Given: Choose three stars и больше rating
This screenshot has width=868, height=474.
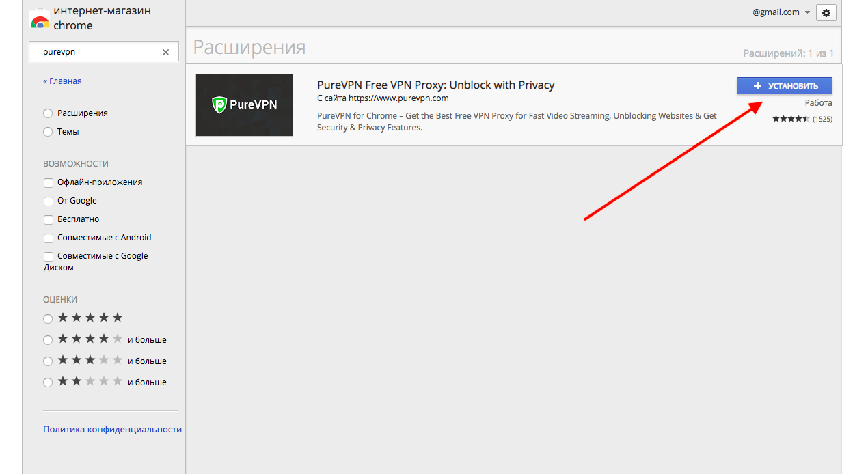Looking at the screenshot, I should click(x=48, y=361).
